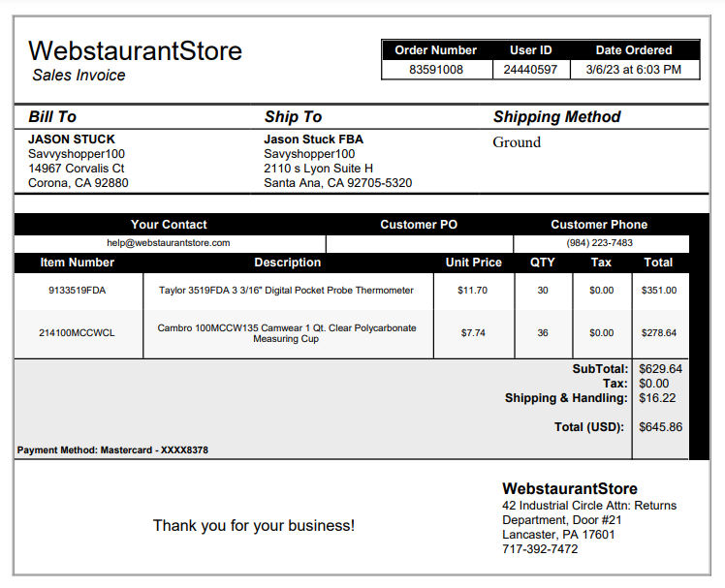Select the name JASON STUCK
The width and height of the screenshot is (725, 588).
[x=71, y=139]
